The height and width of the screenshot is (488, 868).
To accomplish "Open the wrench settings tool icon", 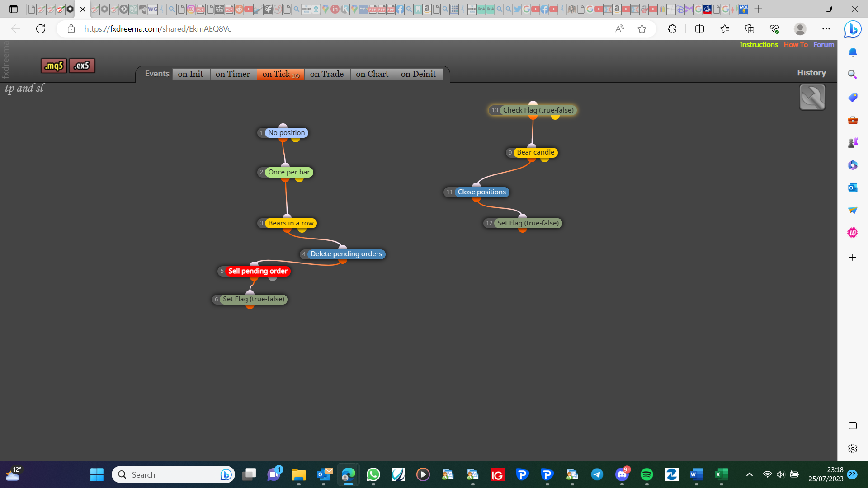I will 812,97.
